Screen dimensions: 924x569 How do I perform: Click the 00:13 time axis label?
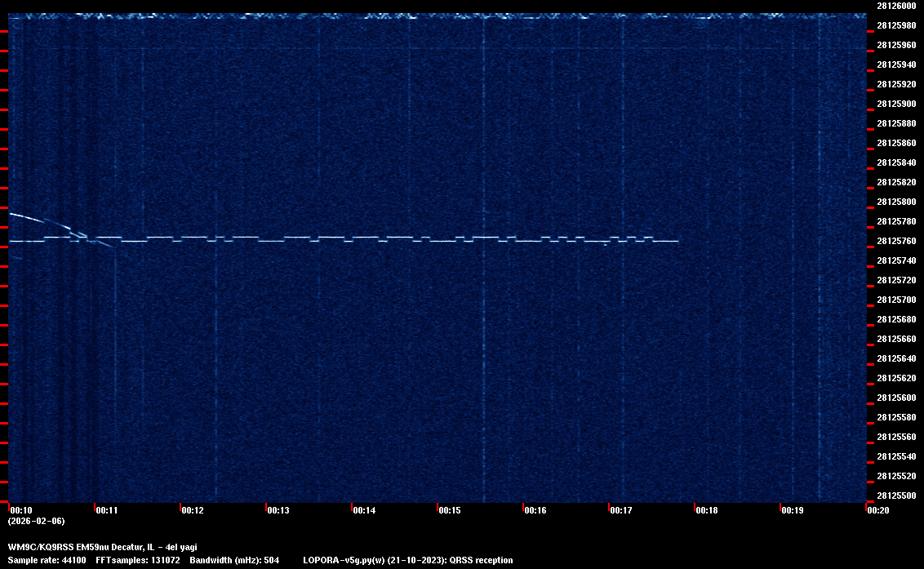point(278,510)
